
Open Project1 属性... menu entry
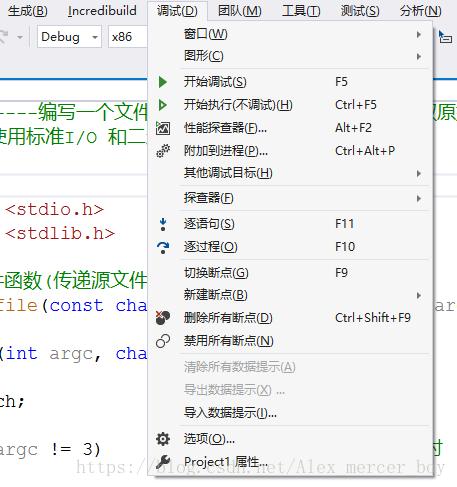coord(290,462)
